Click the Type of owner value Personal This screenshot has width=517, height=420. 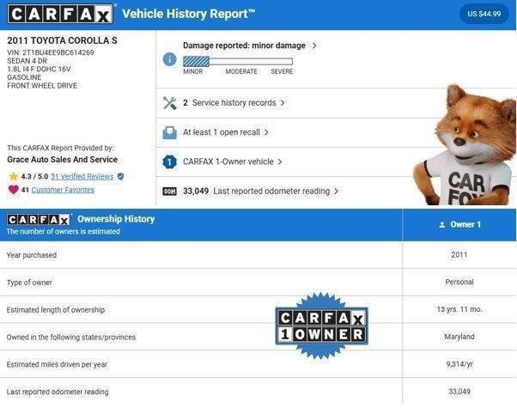point(459,283)
